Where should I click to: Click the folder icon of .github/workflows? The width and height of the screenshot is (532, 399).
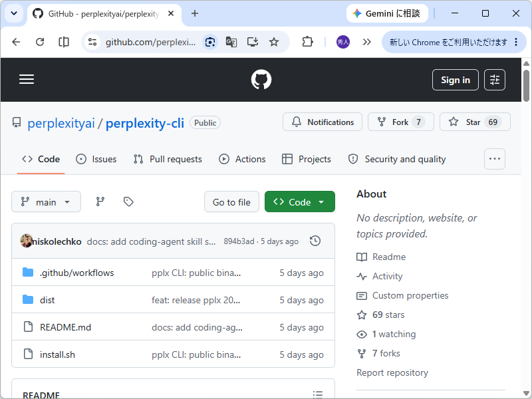(28, 272)
